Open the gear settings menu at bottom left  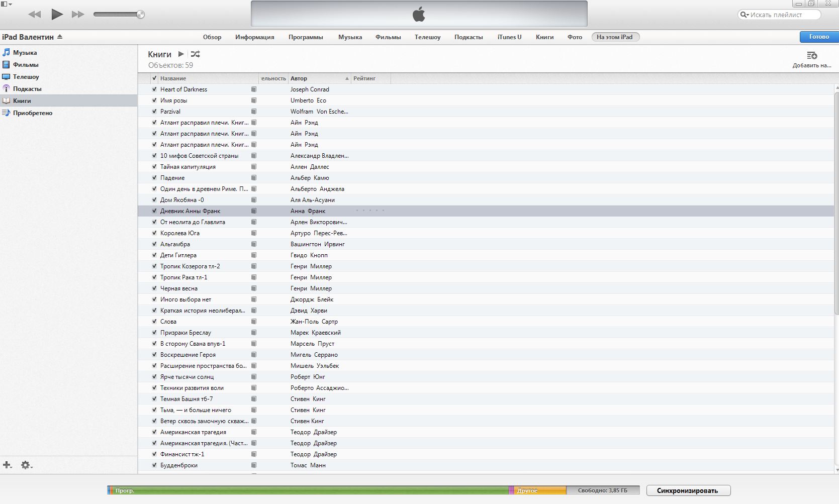pos(26,465)
